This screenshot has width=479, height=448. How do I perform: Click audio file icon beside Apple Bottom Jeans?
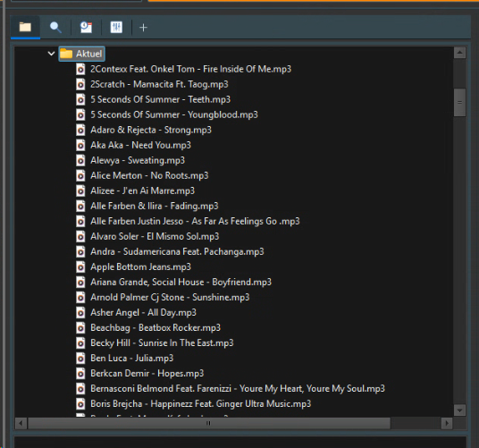[80, 267]
